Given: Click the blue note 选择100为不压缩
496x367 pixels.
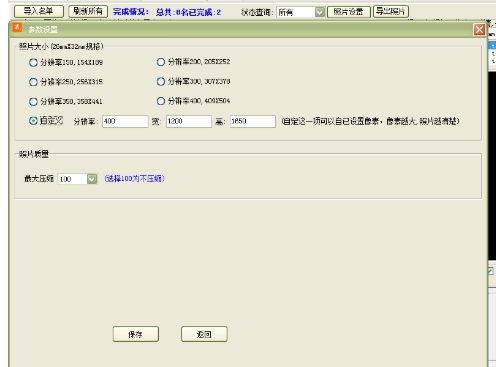Looking at the screenshot, I should [x=134, y=179].
